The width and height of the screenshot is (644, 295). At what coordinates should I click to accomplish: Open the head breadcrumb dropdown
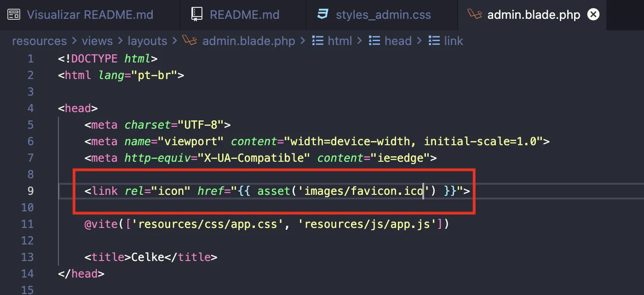click(398, 40)
